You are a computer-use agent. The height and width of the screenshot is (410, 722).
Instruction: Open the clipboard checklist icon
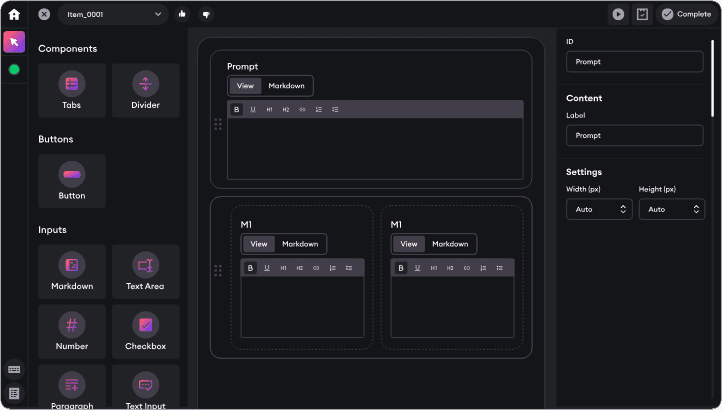point(642,14)
